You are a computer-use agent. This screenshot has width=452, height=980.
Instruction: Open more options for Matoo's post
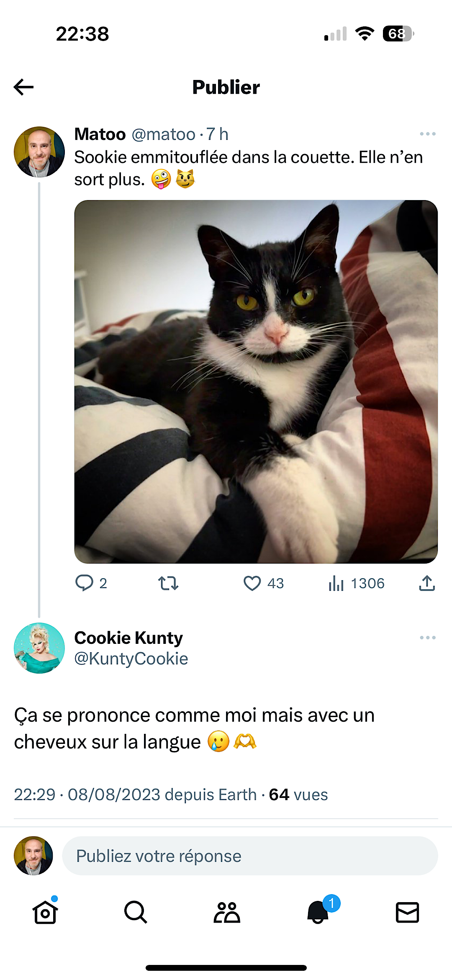coord(427,134)
